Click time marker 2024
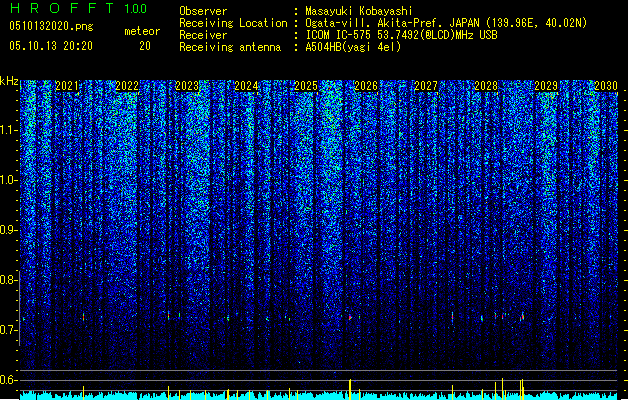Image resolution: width=629 pixels, height=400 pixels. (246, 86)
